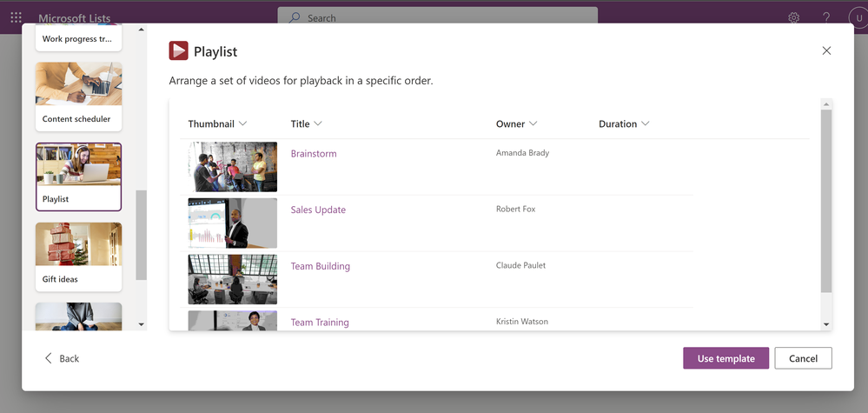The image size is (868, 413).
Task: Open the Title column dropdown
Action: (318, 123)
